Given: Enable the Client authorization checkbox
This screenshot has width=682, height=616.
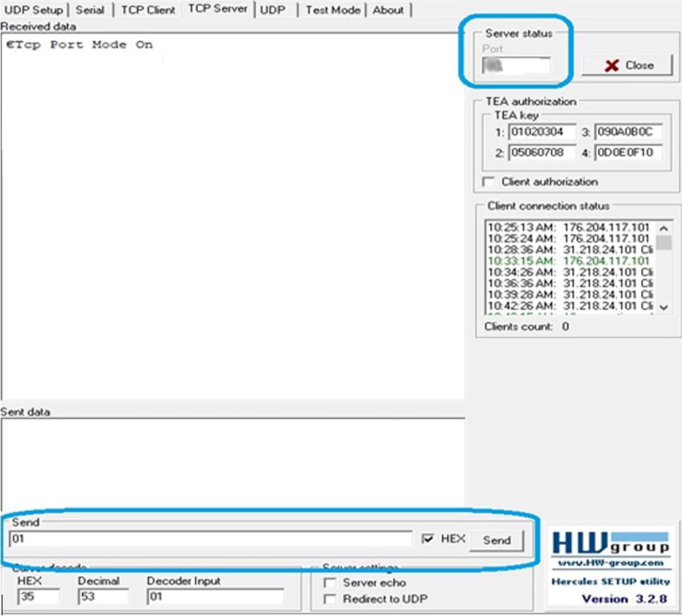Looking at the screenshot, I should (x=488, y=181).
